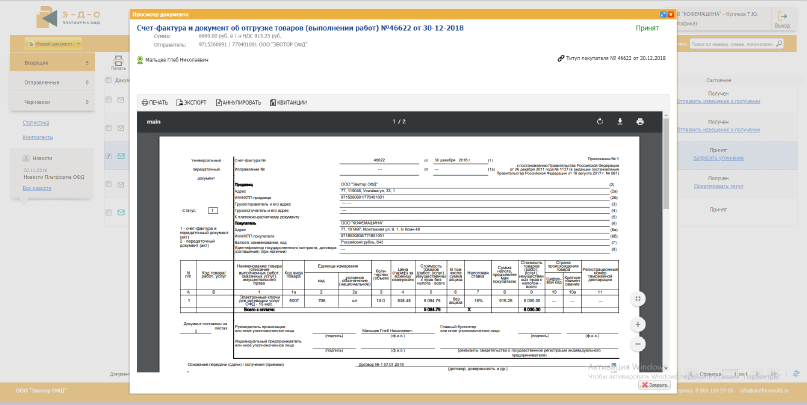Screen dimensions: 807x405
Task: Toggle the select-all checkbox in document list header
Action: coord(109,79)
